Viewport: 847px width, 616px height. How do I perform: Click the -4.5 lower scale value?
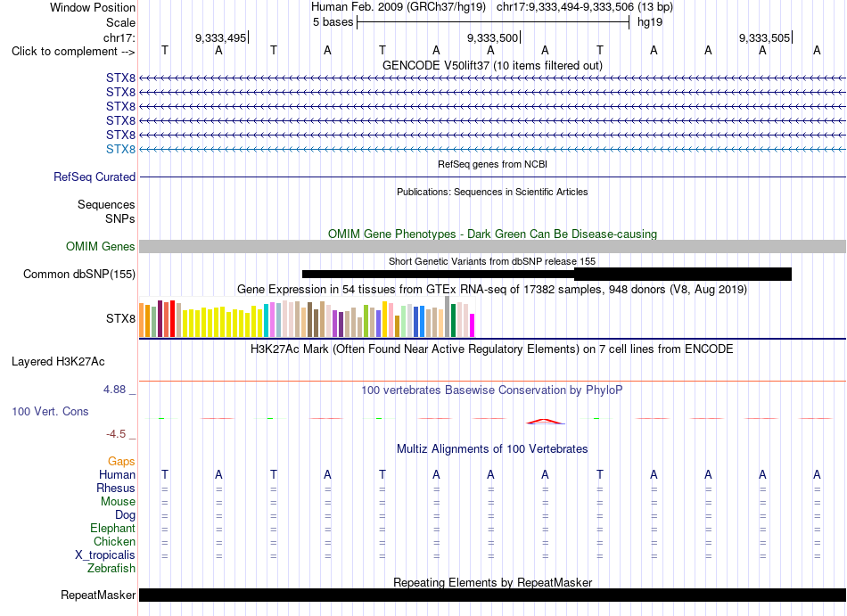116,434
